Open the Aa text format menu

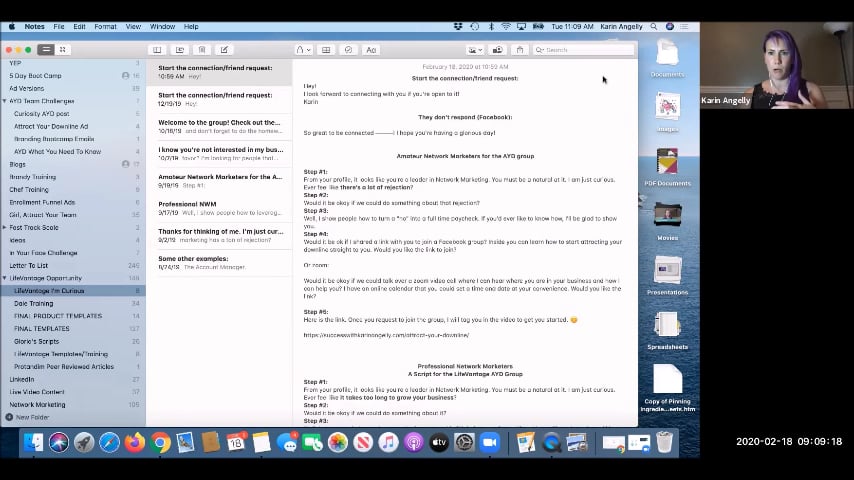point(371,50)
